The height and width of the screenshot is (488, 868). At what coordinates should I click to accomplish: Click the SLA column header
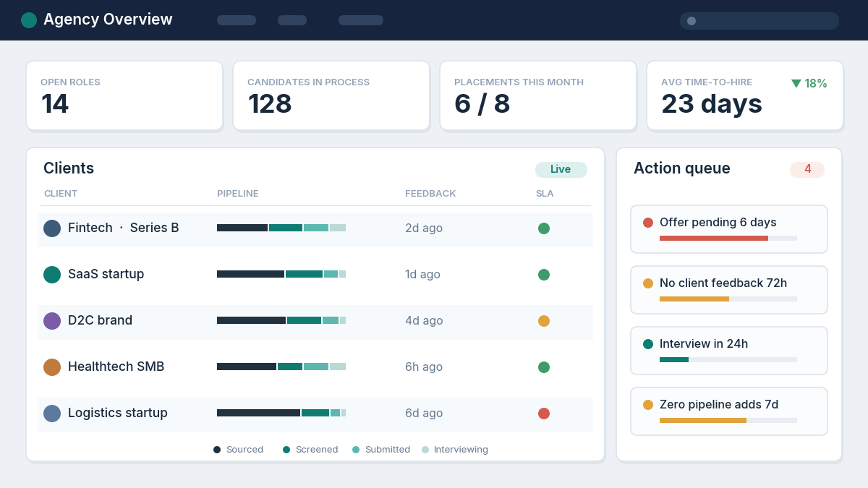[x=545, y=194]
